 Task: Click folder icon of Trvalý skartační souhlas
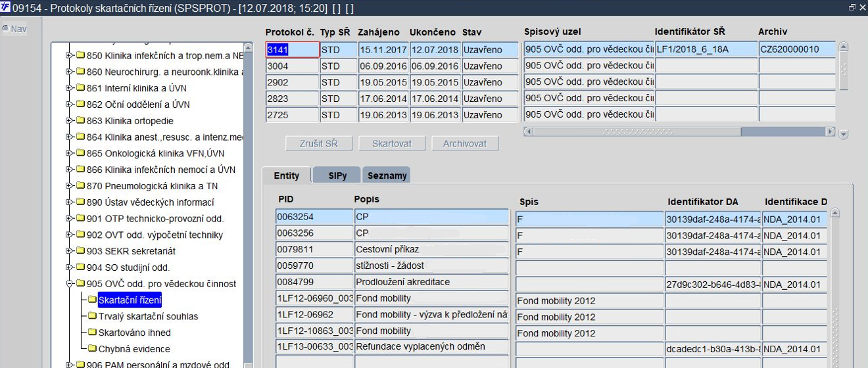tap(92, 316)
